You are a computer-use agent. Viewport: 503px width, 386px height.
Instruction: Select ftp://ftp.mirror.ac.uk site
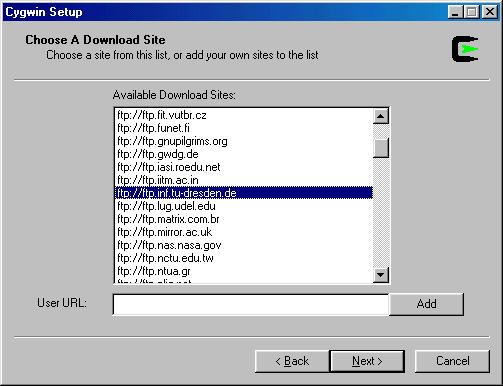point(243,232)
